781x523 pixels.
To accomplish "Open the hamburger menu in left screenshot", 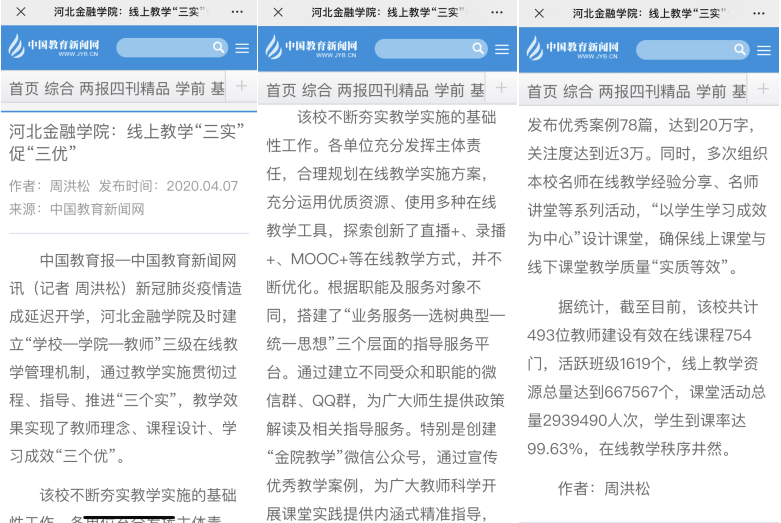I will tap(243, 48).
